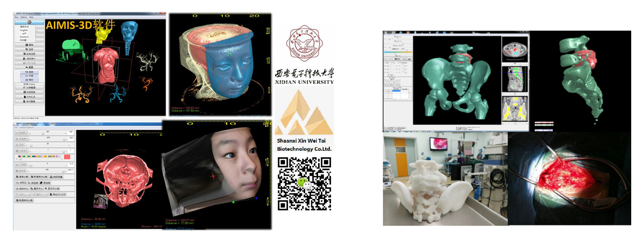Click the 整体中心 button
This screenshot has width=644, height=241.
click(36, 188)
